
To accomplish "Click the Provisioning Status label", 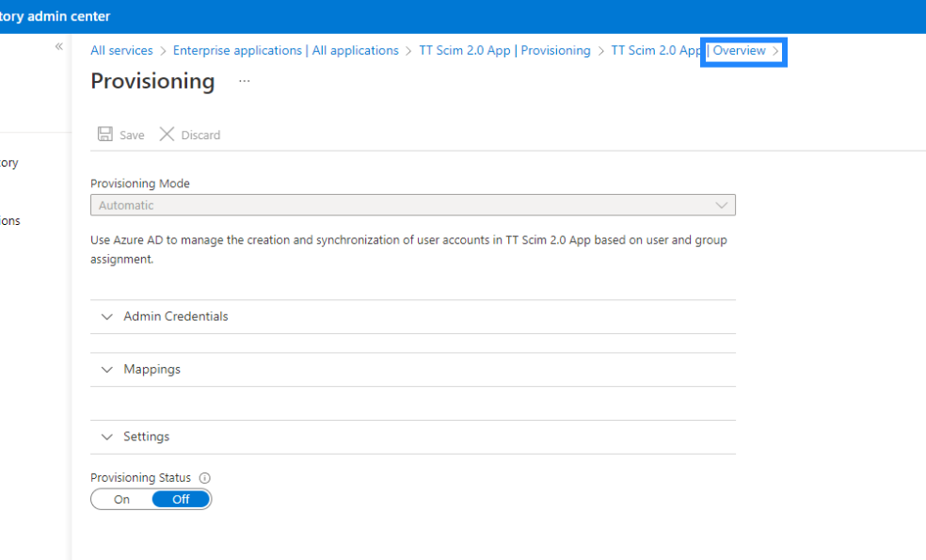I will [140, 477].
